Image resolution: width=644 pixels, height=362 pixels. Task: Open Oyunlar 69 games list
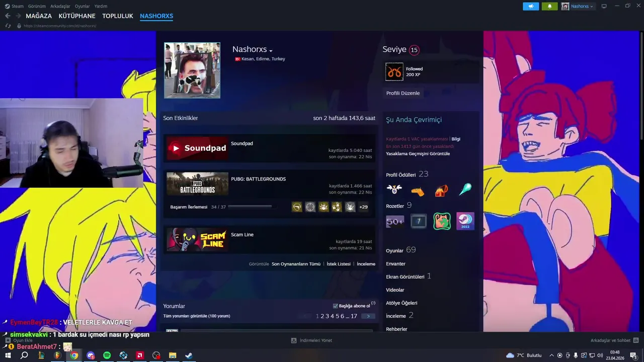tap(401, 250)
